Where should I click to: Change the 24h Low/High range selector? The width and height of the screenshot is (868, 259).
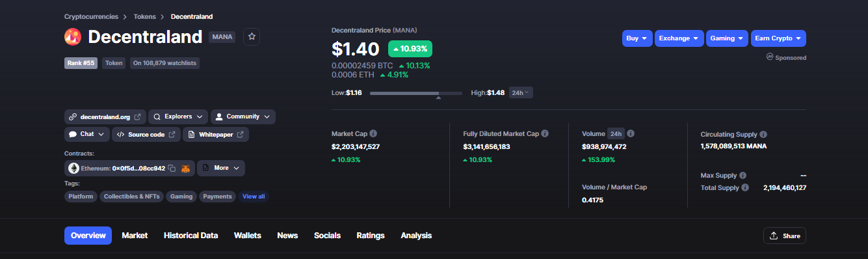(x=521, y=92)
